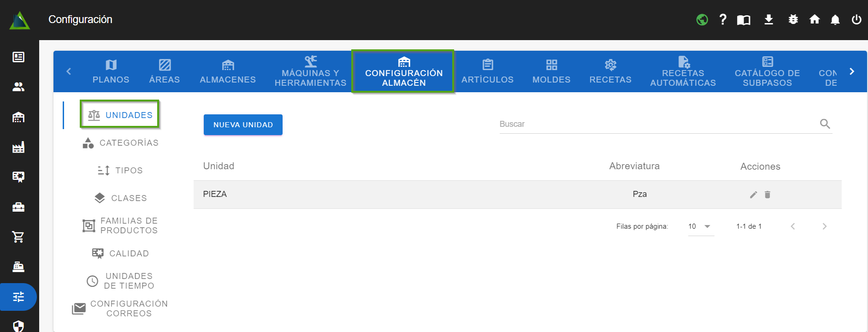
Task: Delete the PIEZA unit with trash icon
Action: pyautogui.click(x=768, y=195)
